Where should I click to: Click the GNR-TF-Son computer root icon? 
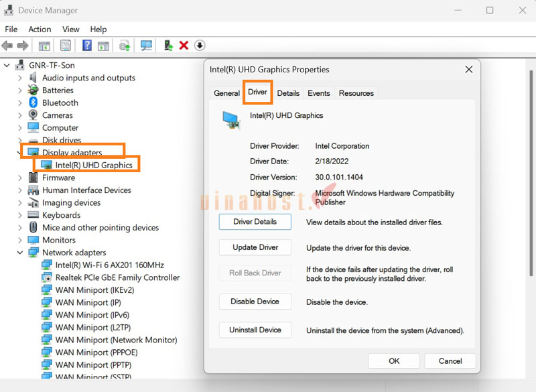point(20,65)
